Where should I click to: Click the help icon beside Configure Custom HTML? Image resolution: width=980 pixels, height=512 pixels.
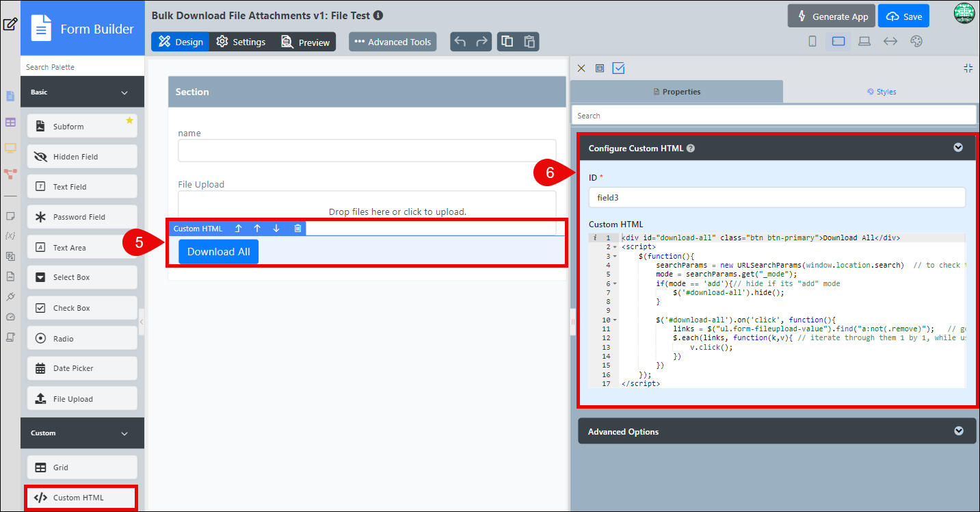pos(691,148)
